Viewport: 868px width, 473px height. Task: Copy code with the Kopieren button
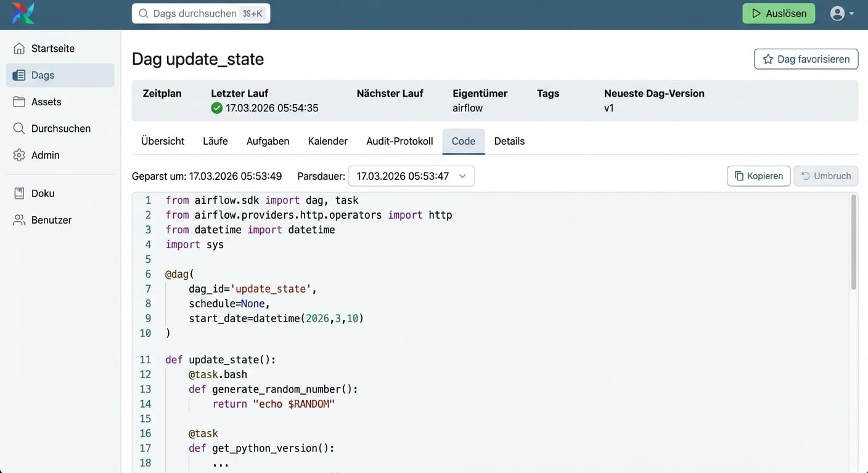[758, 176]
